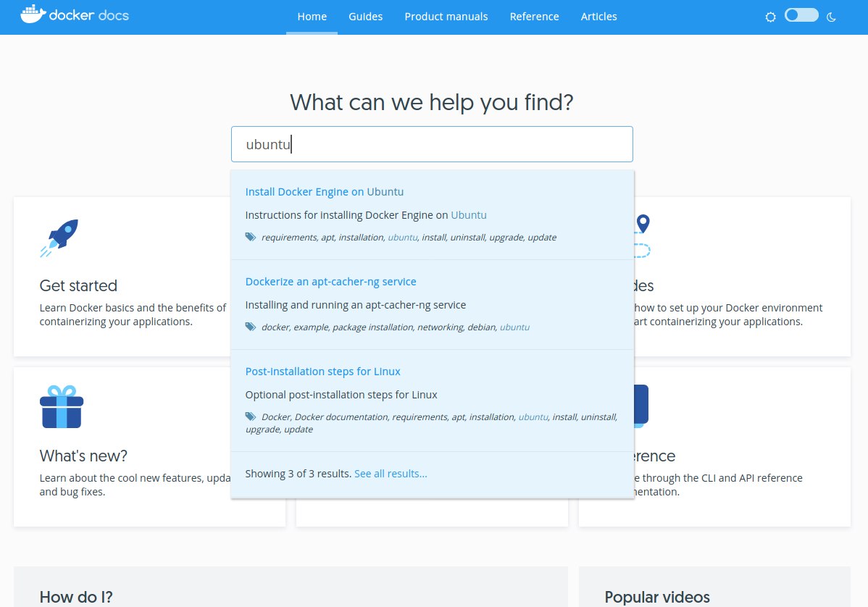
Task: Open Install Docker Engine on Ubuntu result
Action: click(x=325, y=192)
